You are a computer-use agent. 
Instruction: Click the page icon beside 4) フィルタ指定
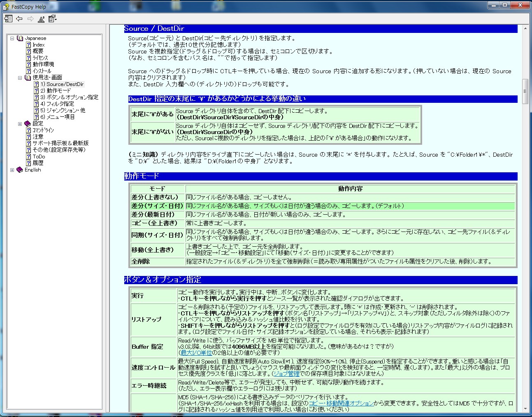click(36, 104)
